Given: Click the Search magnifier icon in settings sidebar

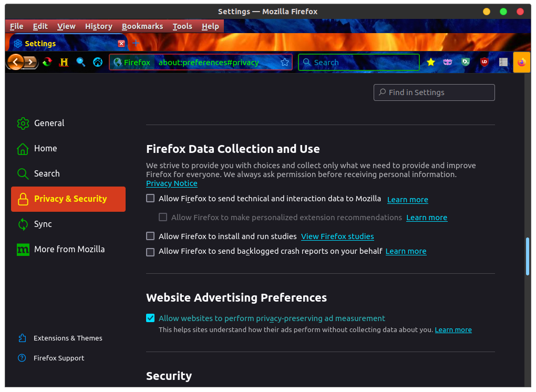Looking at the screenshot, I should tap(23, 173).
